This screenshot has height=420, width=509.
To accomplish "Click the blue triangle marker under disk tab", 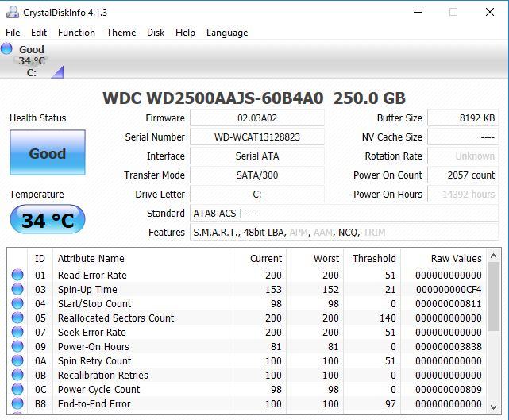I will pyautogui.click(x=59, y=73).
